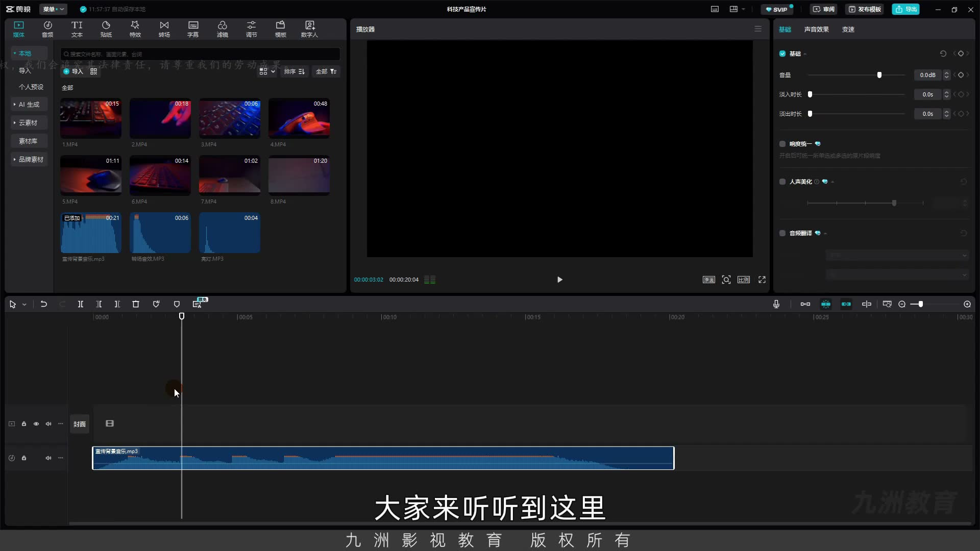Image resolution: width=980 pixels, height=551 pixels.
Task: Toggle track linkage icon
Action: pyautogui.click(x=846, y=304)
